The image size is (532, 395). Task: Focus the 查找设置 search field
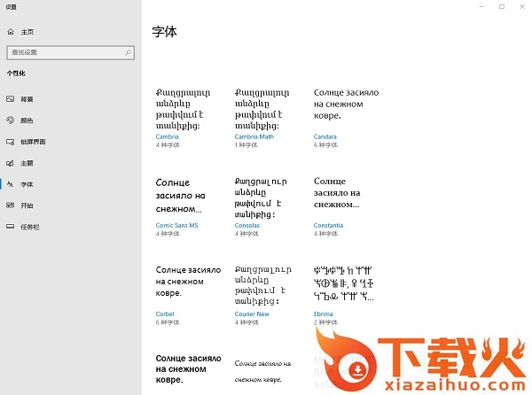[71, 52]
